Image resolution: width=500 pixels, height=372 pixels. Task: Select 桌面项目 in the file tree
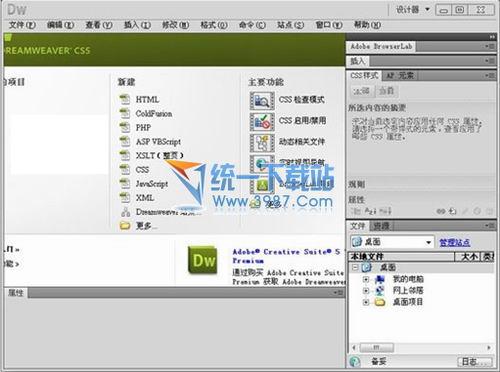408,302
